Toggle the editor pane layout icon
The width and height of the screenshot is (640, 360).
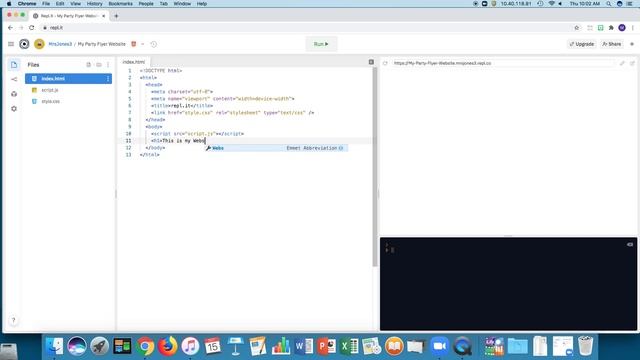coord(371,62)
